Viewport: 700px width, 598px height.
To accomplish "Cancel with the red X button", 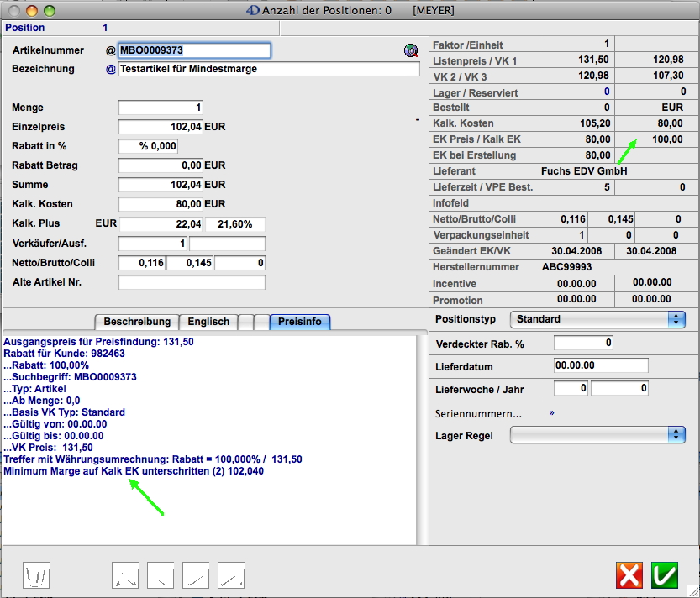I will pos(629,575).
